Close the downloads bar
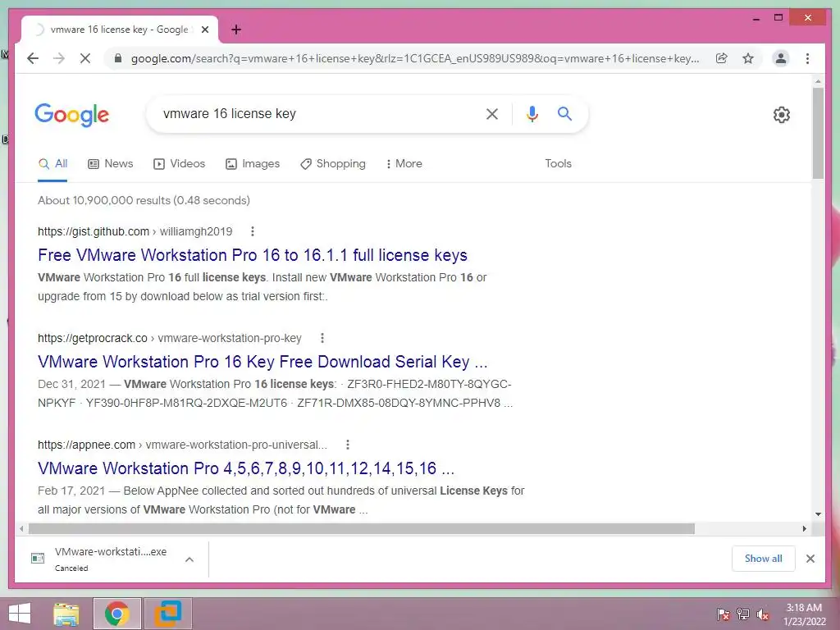 click(x=810, y=559)
